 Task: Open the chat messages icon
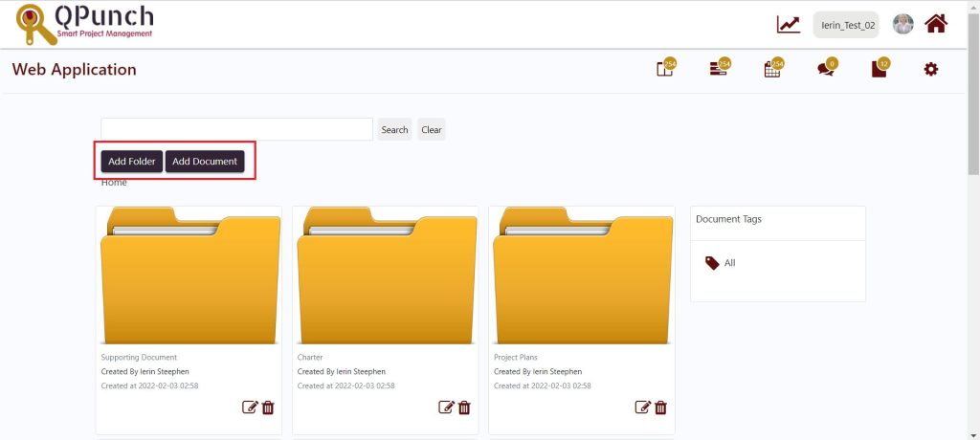tap(826, 68)
